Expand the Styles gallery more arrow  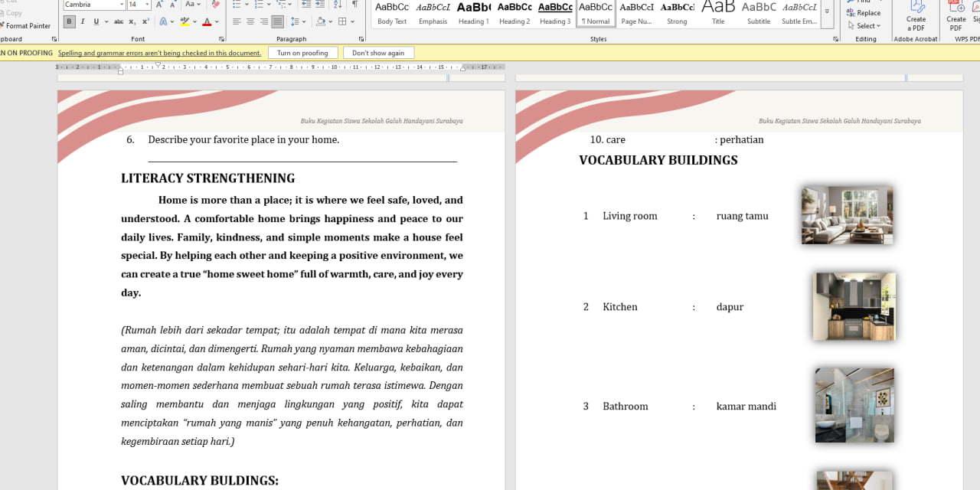tap(827, 11)
